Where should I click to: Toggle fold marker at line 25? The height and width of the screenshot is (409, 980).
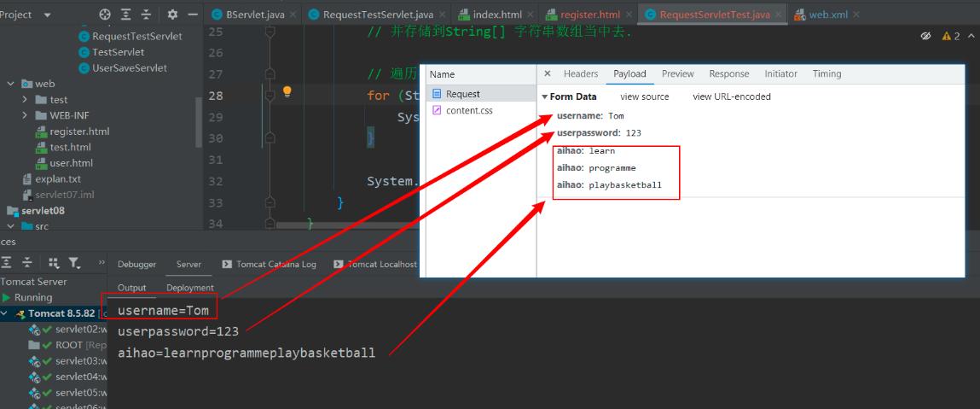(x=270, y=32)
